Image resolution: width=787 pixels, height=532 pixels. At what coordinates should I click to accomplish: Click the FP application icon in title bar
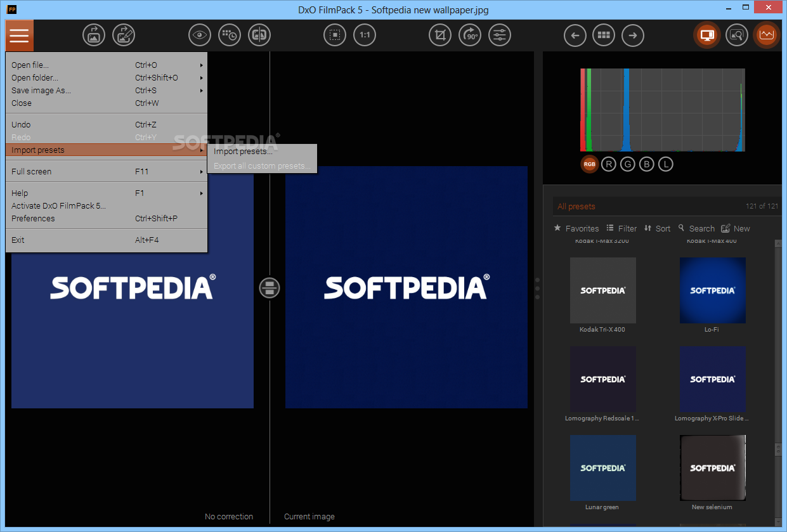click(11, 10)
